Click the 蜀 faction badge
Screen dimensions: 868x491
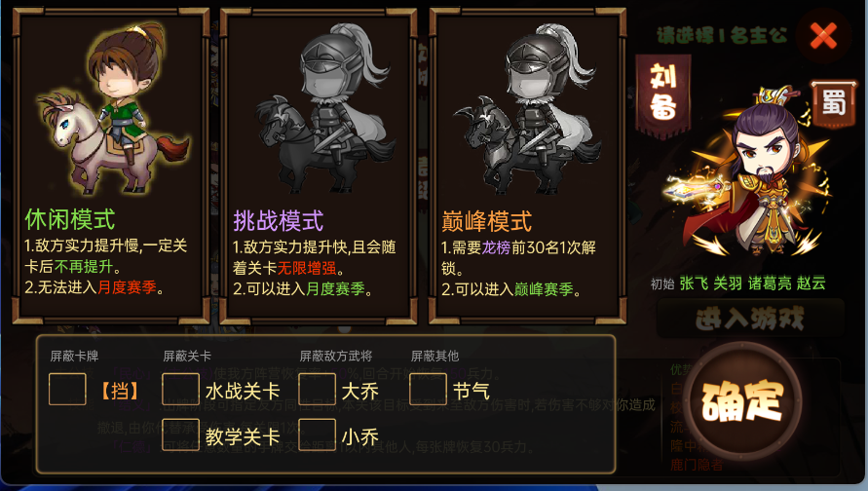point(833,103)
